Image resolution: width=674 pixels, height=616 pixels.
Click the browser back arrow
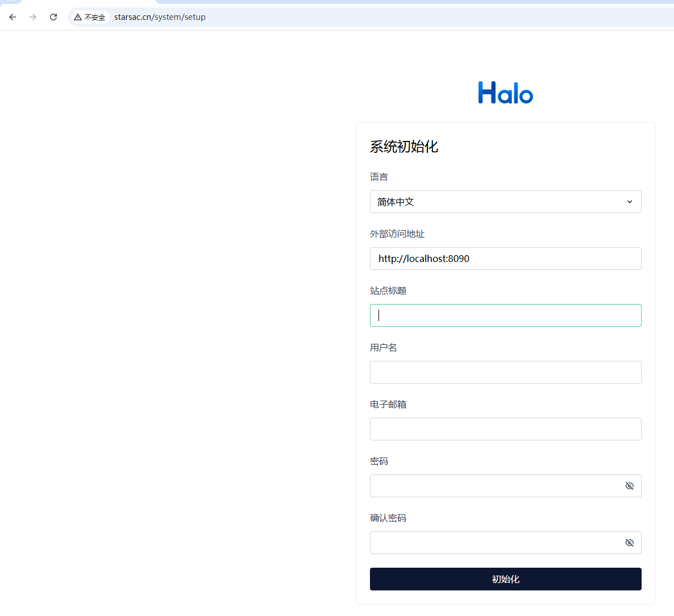tap(13, 17)
